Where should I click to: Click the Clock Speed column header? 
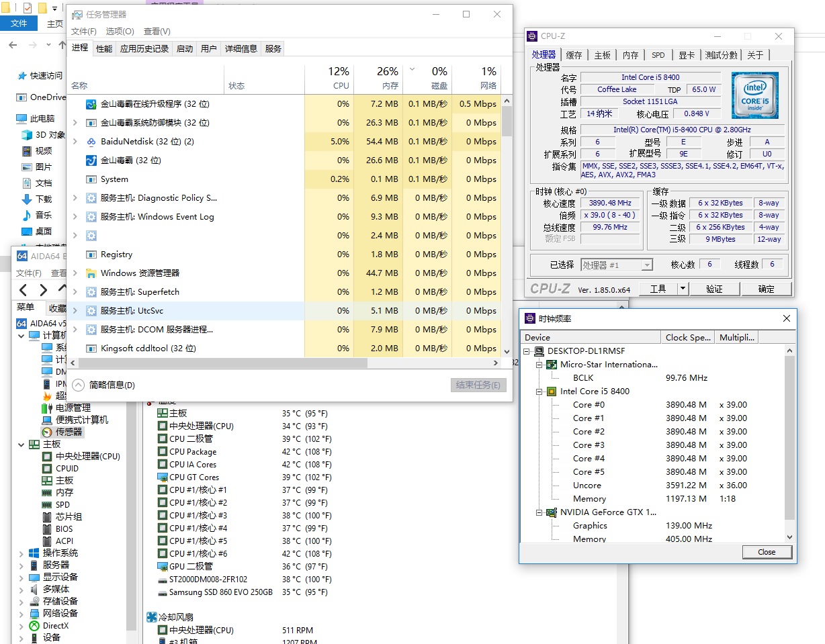688,337
